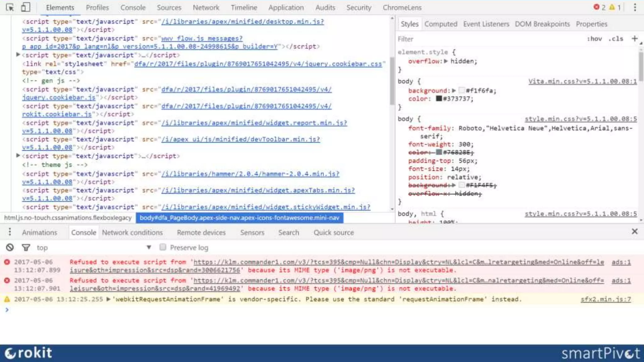Screen dimensions: 644x362
Task: Enable the Preserve log checkbox
Action: click(x=163, y=247)
